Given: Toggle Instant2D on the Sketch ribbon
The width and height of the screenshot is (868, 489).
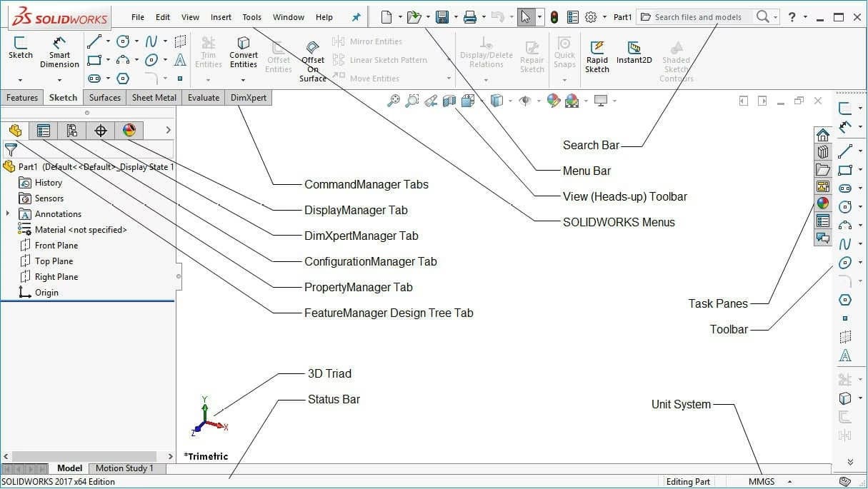Looking at the screenshot, I should [x=634, y=52].
